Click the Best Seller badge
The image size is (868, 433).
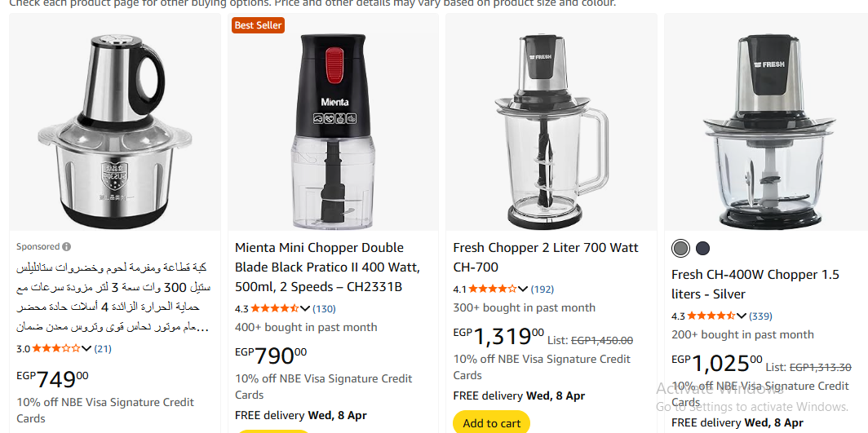pyautogui.click(x=258, y=25)
